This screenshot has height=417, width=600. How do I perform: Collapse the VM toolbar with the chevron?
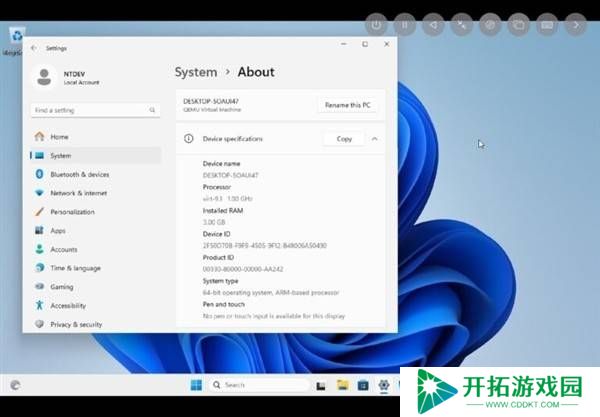pyautogui.click(x=576, y=25)
